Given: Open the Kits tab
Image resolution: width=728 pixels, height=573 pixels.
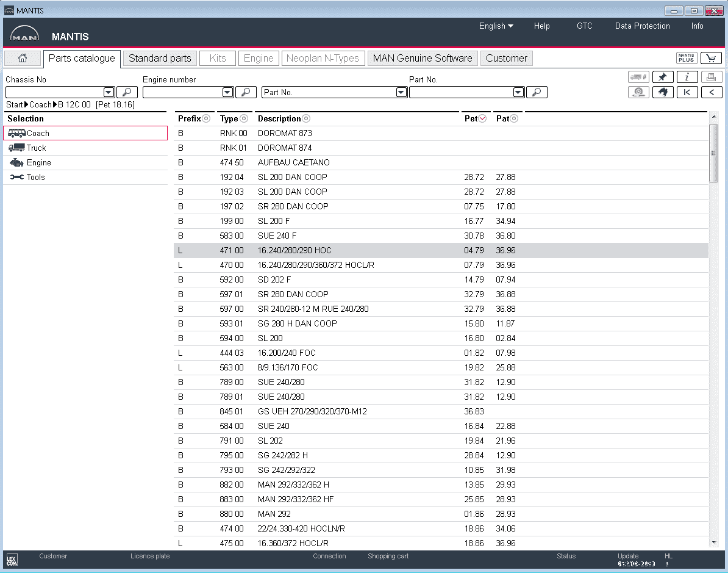Looking at the screenshot, I should pyautogui.click(x=217, y=58).
